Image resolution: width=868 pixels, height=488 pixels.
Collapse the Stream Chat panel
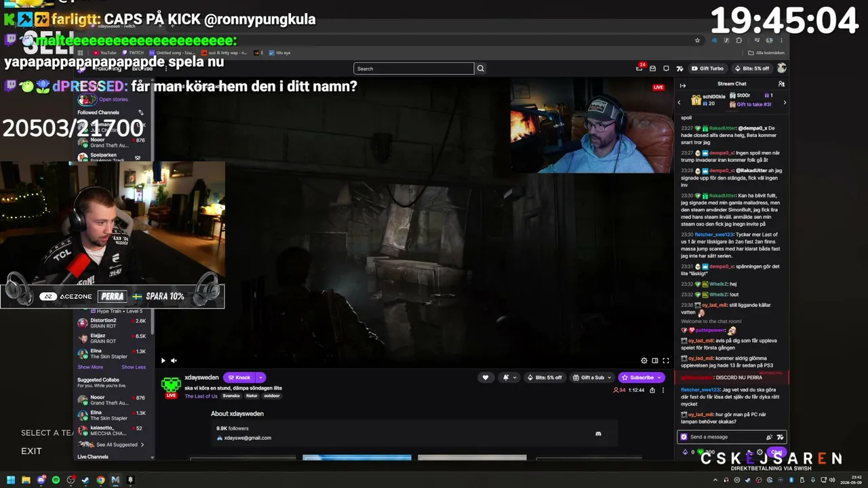tap(683, 85)
